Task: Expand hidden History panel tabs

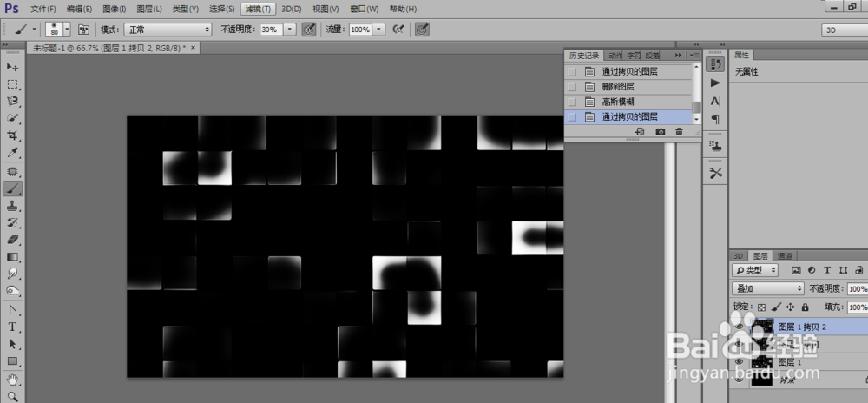Action: [678, 56]
